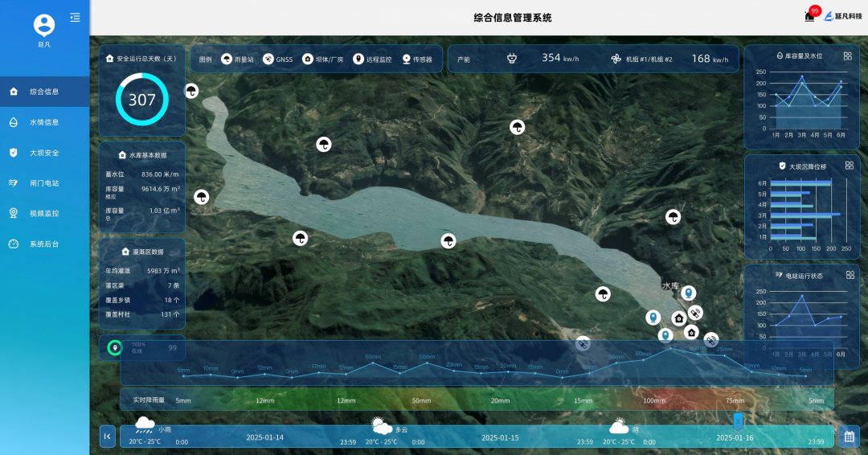This screenshot has width=868, height=455.
Task: Click the power plug icon beside 354 kw/h
Action: [511, 59]
